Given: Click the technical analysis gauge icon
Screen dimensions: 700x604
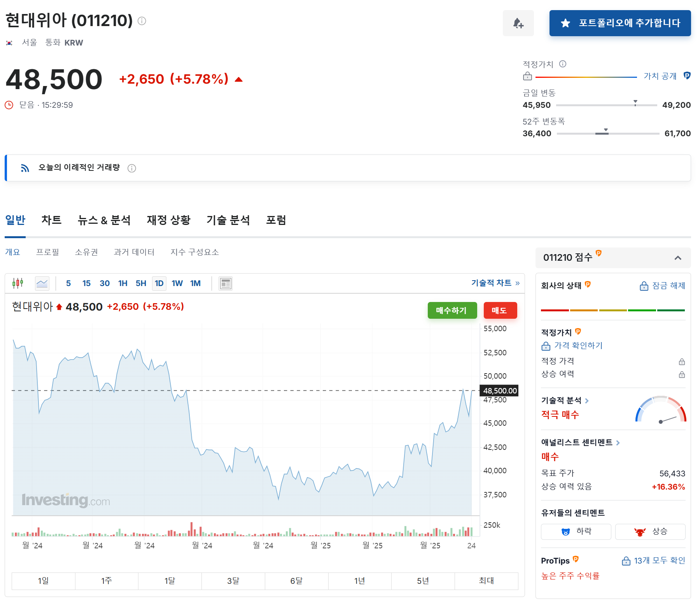Looking at the screenshot, I should (x=661, y=409).
